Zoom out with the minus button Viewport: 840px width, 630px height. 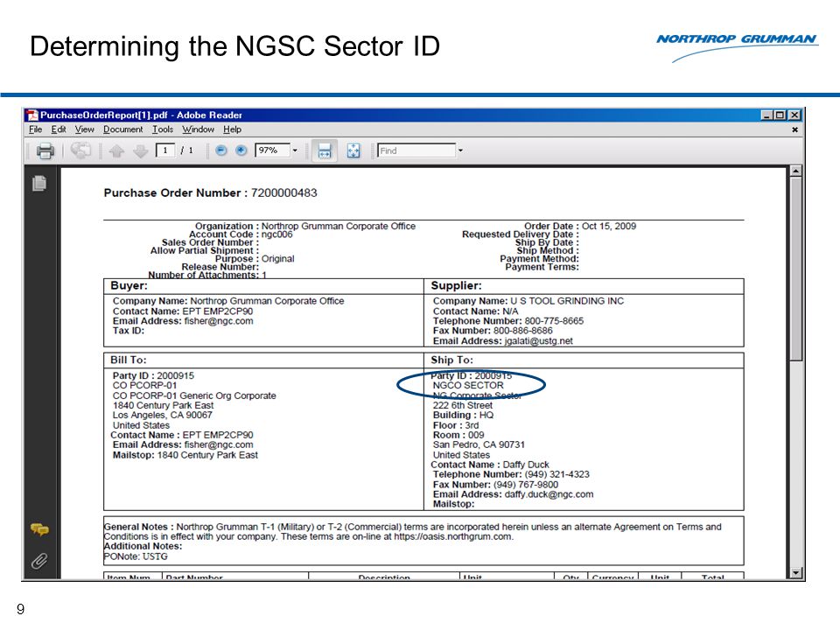pyautogui.click(x=220, y=150)
